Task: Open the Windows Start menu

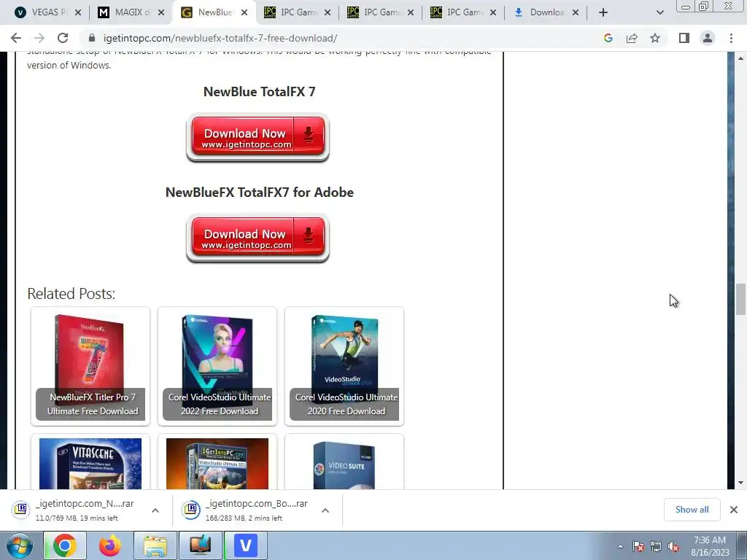Action: point(19,545)
